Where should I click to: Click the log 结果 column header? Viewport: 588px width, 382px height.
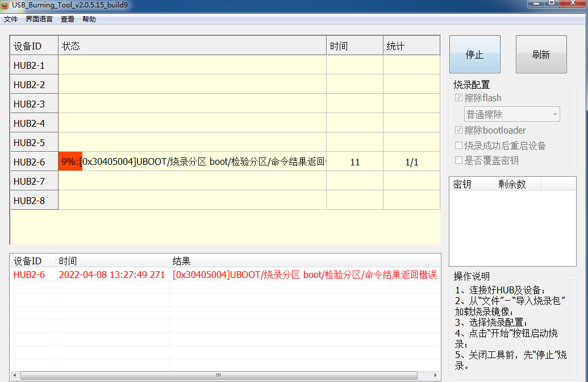(x=305, y=261)
